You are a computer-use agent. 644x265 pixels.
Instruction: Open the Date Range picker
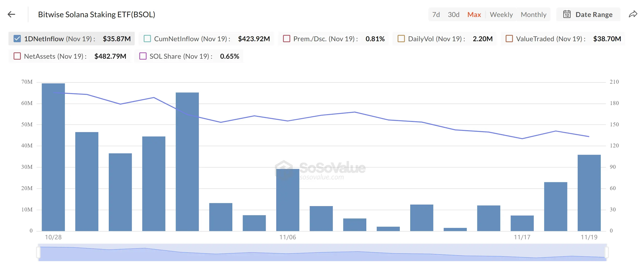coord(588,14)
